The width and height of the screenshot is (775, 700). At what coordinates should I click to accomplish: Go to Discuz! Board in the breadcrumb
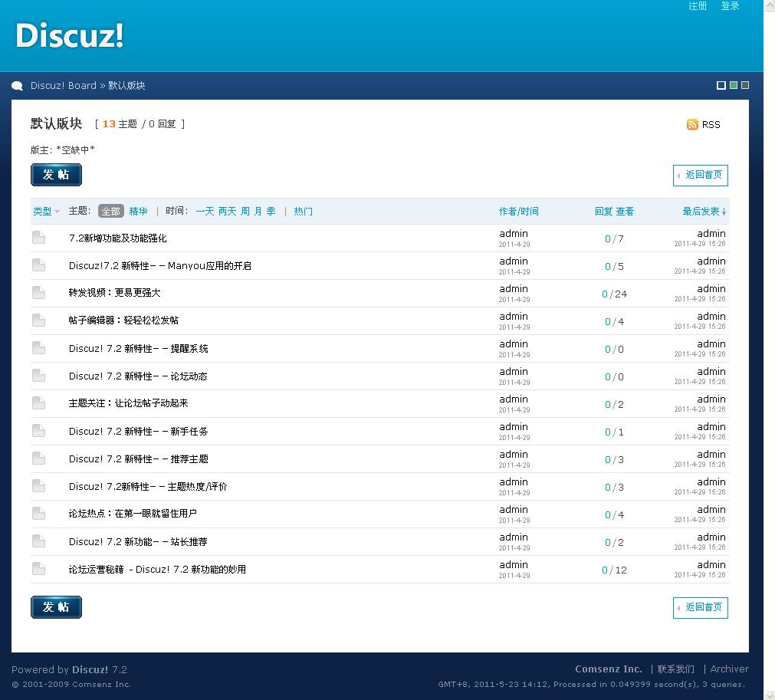pos(64,86)
